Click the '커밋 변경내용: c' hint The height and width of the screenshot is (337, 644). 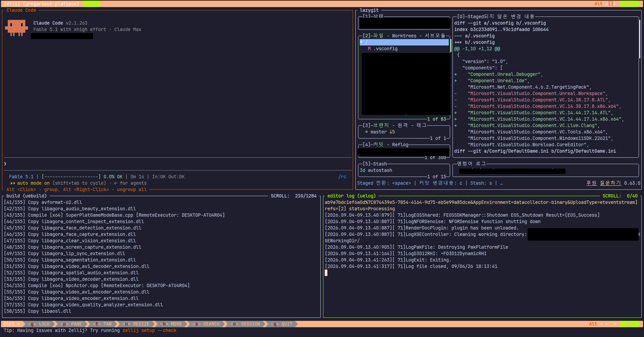[x=441, y=183]
